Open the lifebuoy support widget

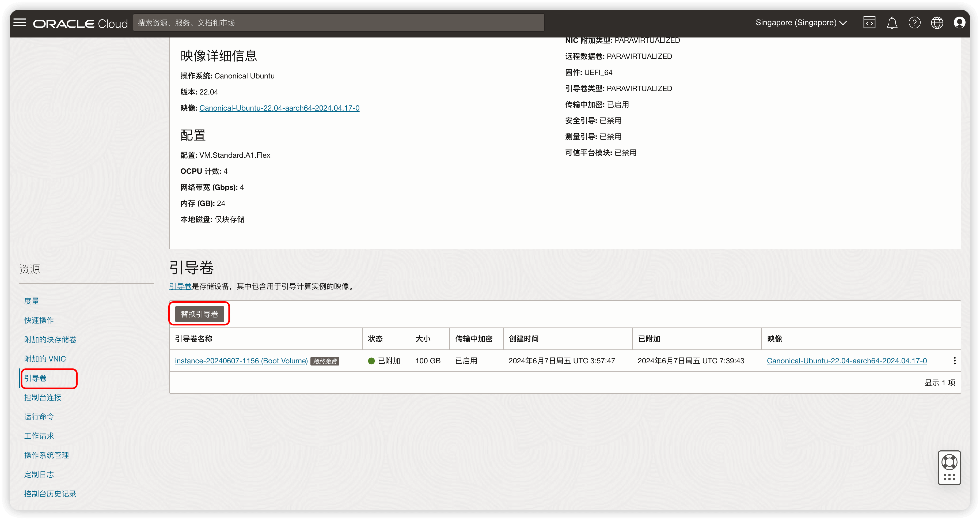949,468
